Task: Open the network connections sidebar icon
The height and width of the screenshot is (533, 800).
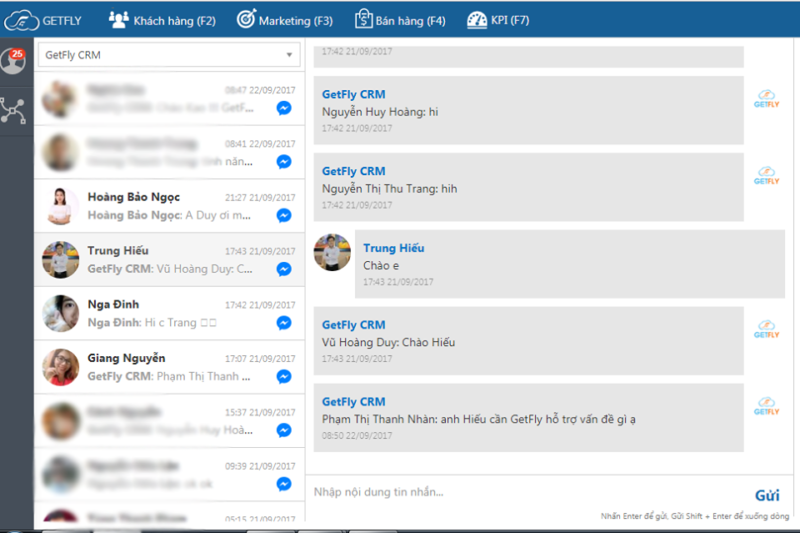Action: [x=13, y=111]
